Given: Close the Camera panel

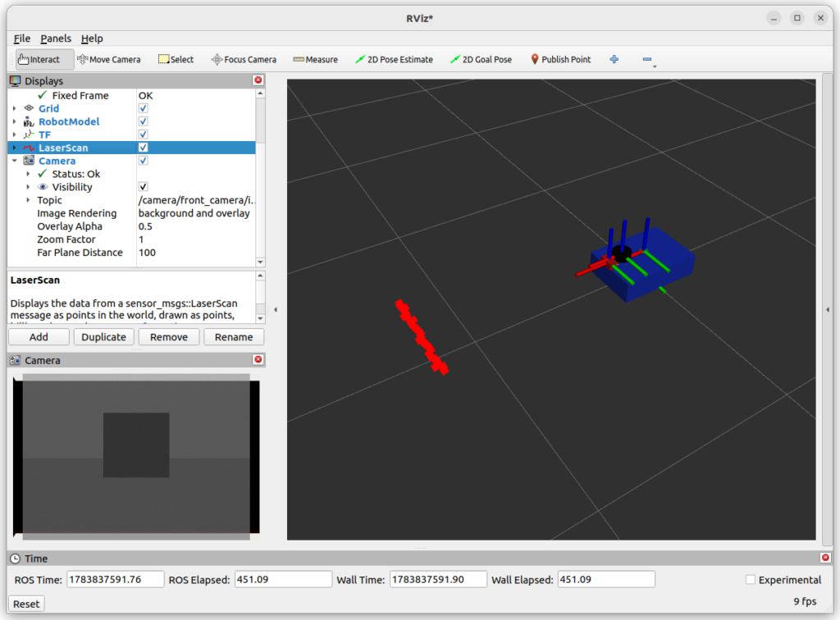Looking at the screenshot, I should [258, 359].
